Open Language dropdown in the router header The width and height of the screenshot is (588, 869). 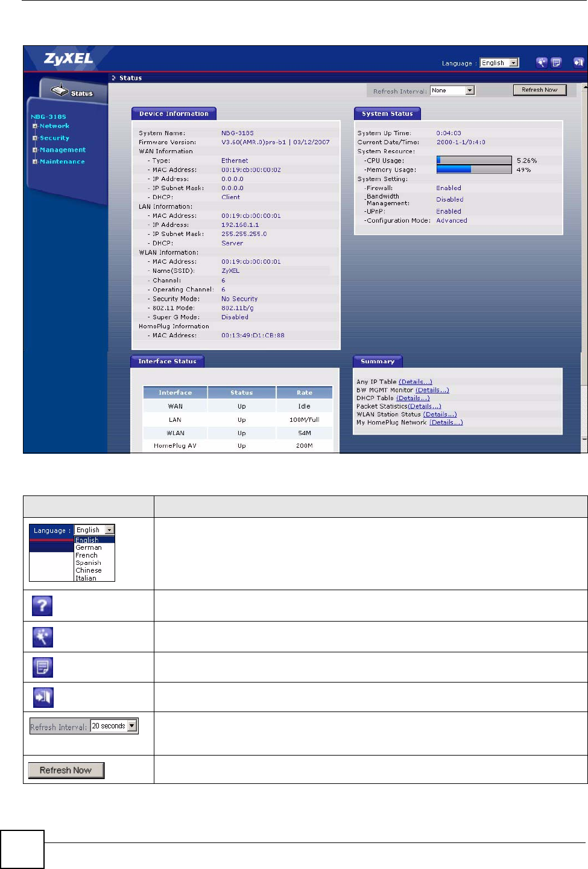tap(499, 63)
